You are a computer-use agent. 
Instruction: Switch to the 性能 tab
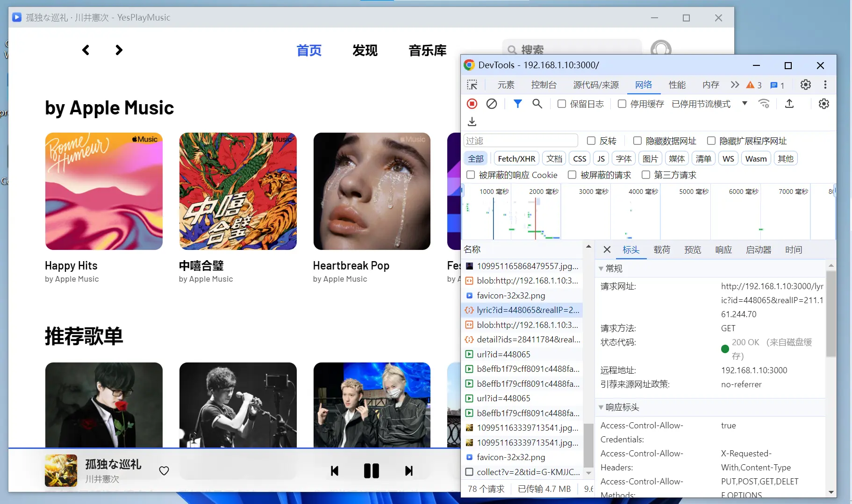click(677, 85)
